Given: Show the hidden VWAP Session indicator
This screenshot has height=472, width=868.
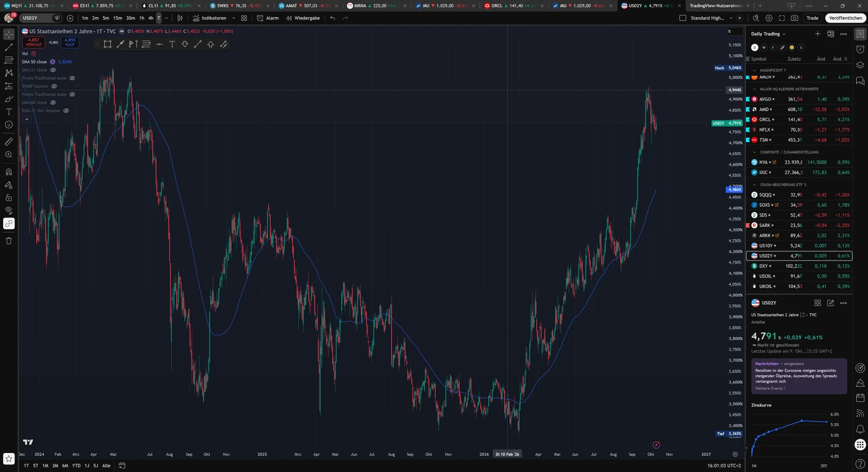Looking at the screenshot, I should [x=54, y=86].
